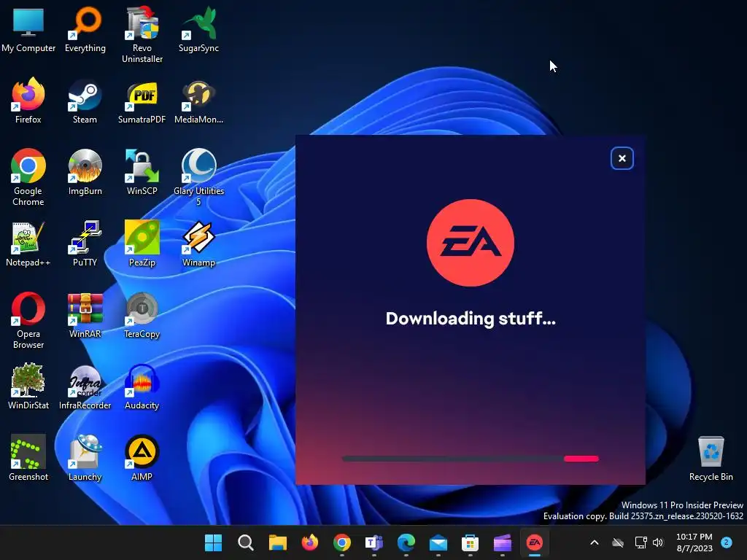
Task: Select the Glary Utilities 5 icon
Action: (198, 177)
